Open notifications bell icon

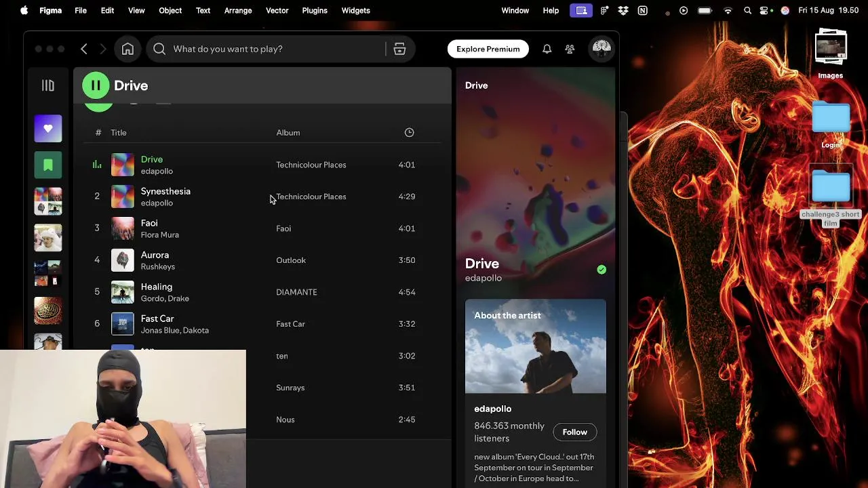pos(547,49)
